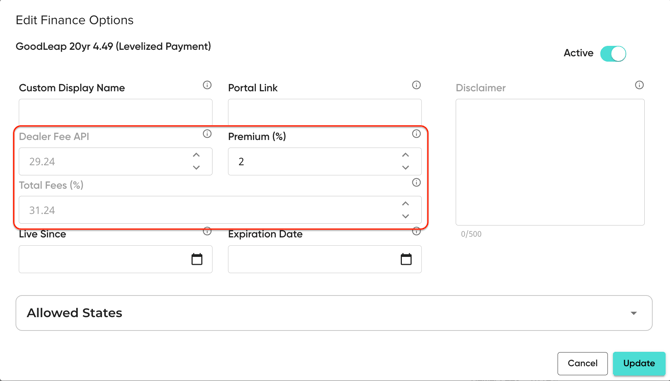Click info icon beside Dealer Fee API
Screen dimensions: 670x381
(207, 134)
